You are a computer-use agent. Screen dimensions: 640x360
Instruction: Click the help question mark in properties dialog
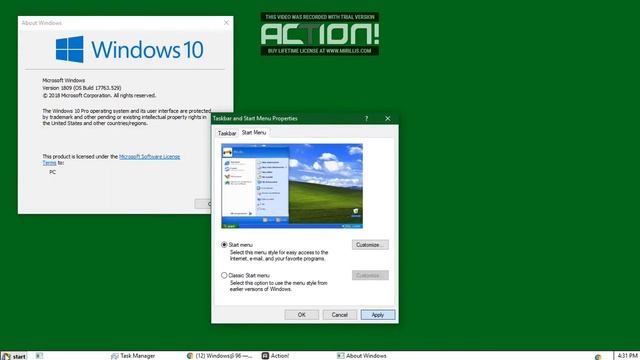click(367, 118)
